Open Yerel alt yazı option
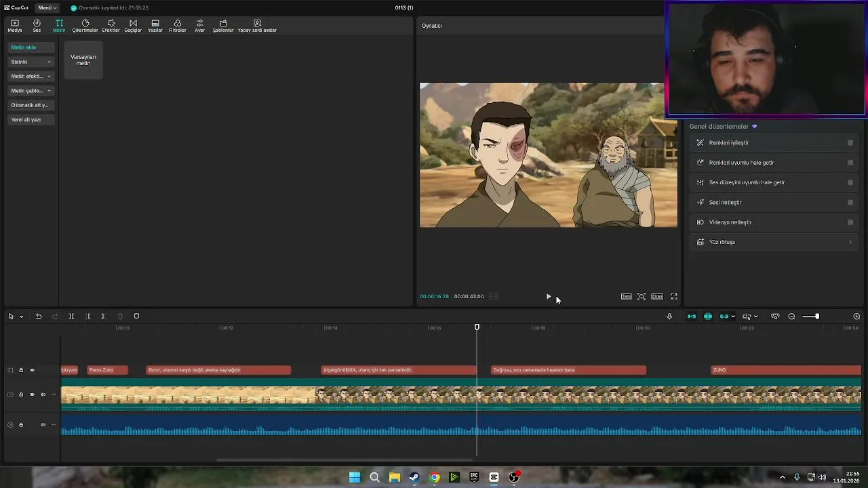 [x=31, y=119]
